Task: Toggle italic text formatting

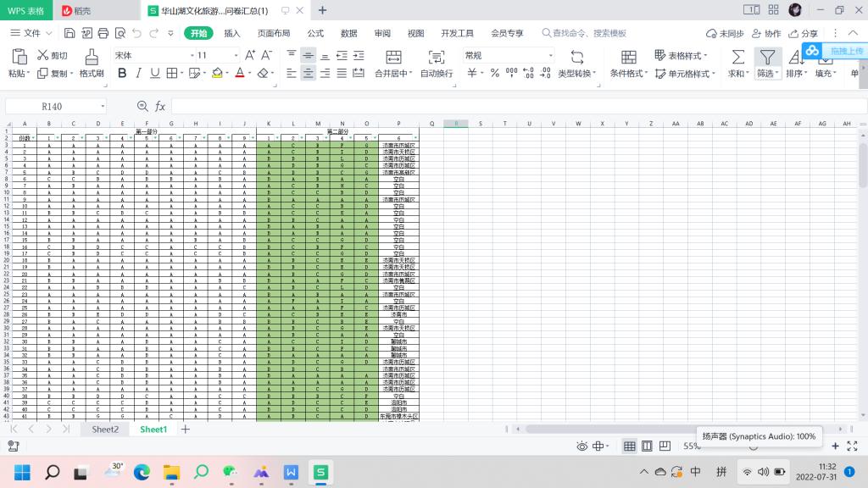Action: 141,74
